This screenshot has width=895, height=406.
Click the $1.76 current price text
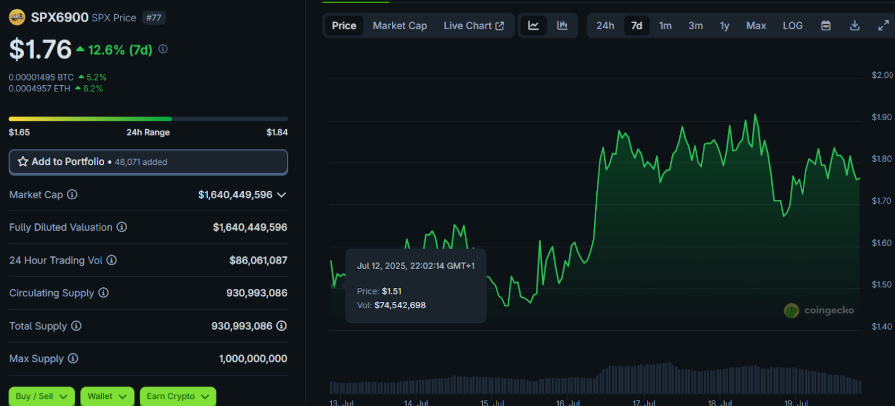tap(40, 50)
